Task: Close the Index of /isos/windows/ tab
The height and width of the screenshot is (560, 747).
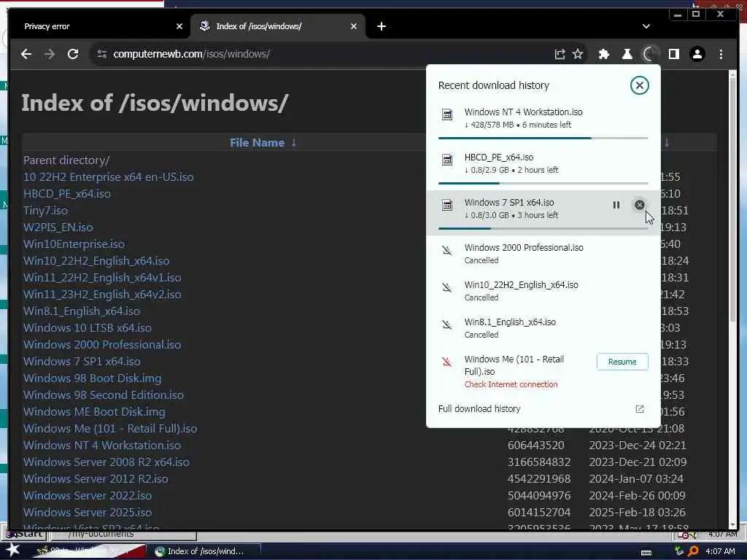Action: (x=354, y=26)
